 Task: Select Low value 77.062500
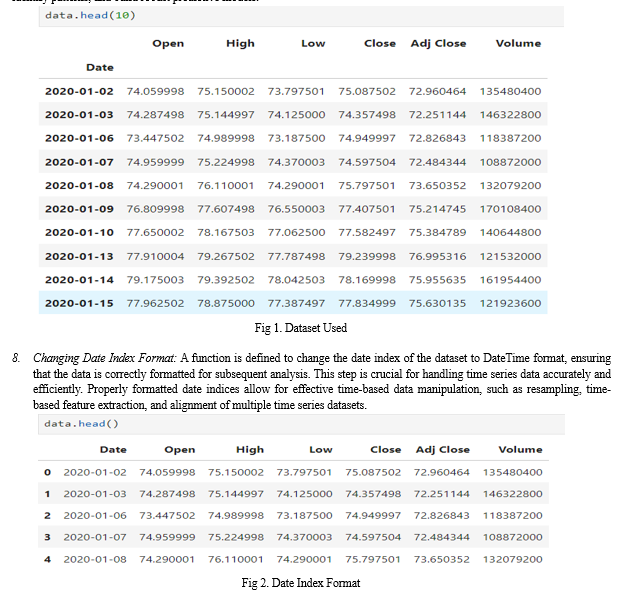296,233
